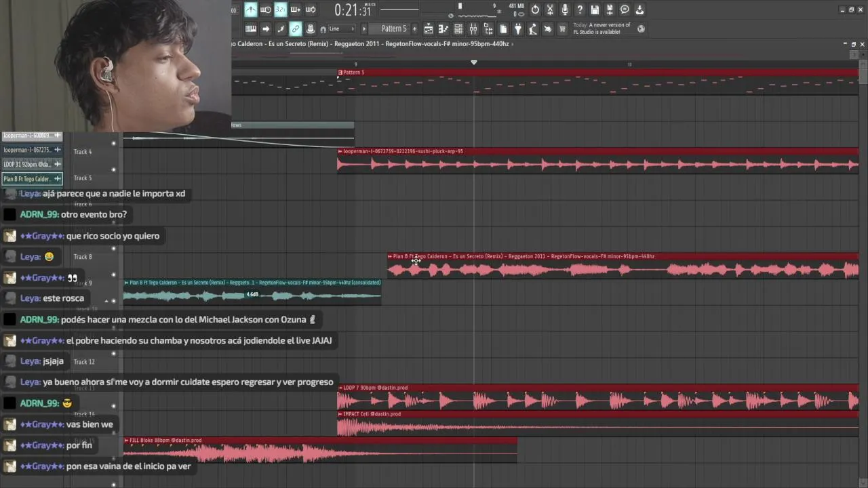Select Plan B Ft Tego Calder in picker

click(x=32, y=179)
